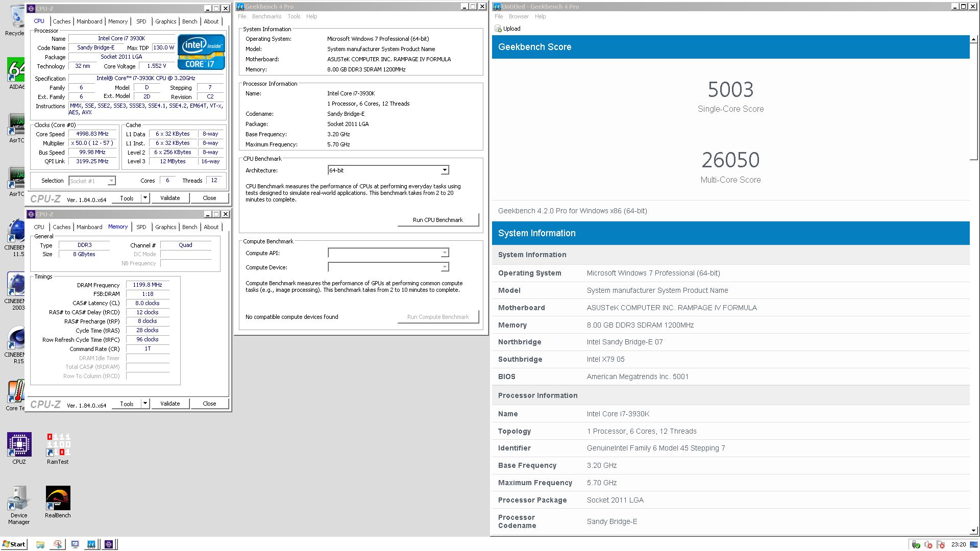Expand the Compute Device dropdown
Viewport: 980px width, 551px height.
(x=445, y=267)
